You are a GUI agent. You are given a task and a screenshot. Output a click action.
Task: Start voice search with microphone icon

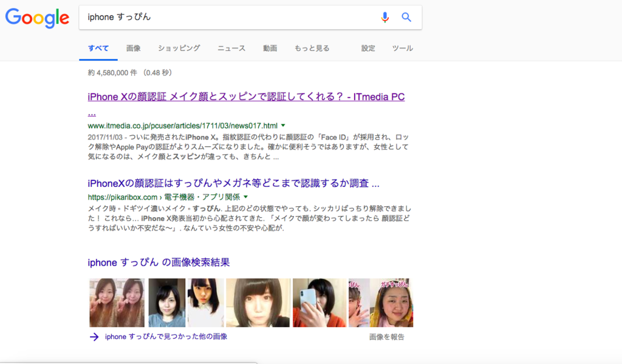(x=384, y=18)
